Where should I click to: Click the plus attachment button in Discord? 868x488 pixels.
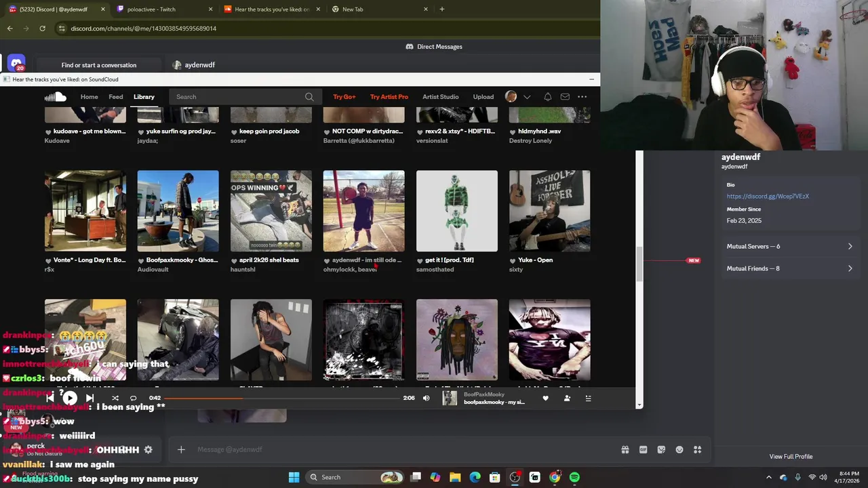[181, 449]
